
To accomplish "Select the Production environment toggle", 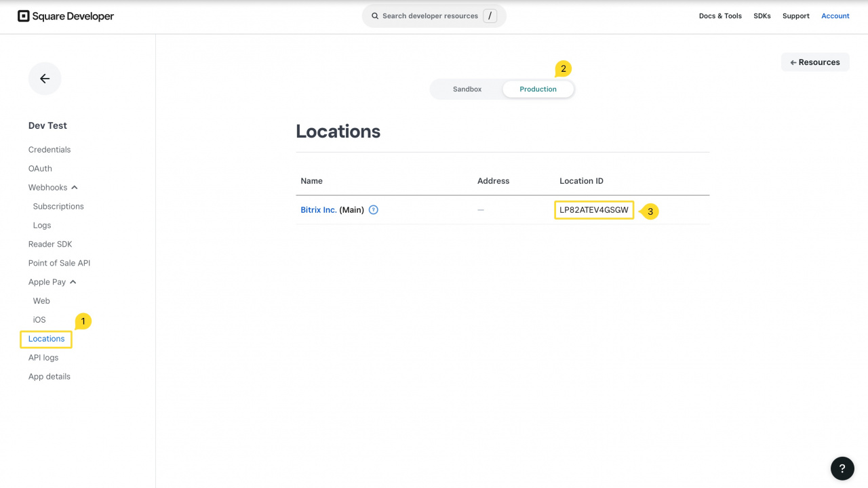I will pos(538,89).
